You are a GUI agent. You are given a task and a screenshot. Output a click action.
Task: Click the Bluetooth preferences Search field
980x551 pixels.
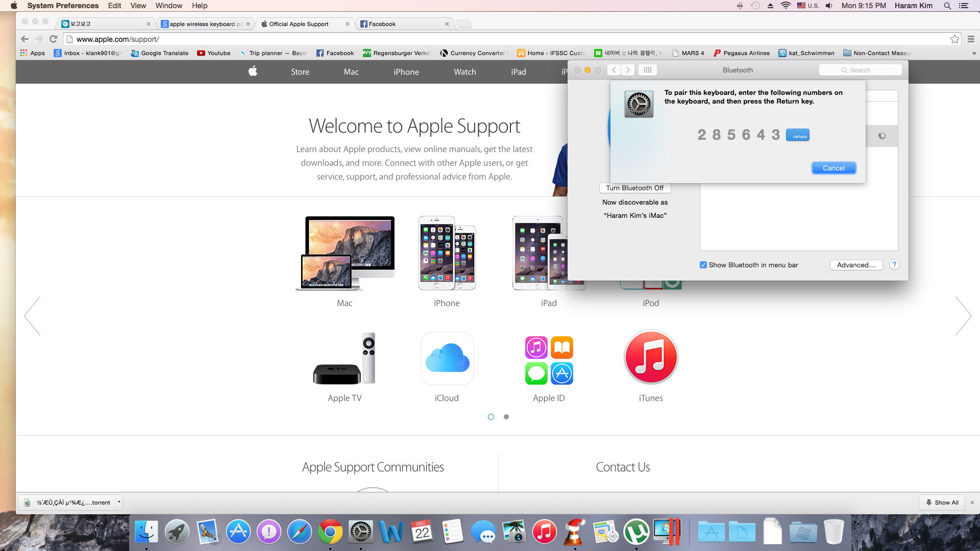click(861, 70)
